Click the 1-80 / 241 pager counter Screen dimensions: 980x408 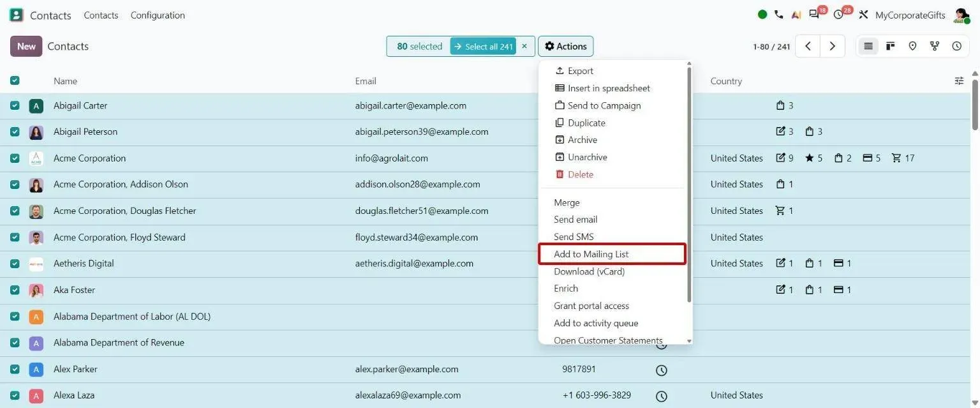tap(771, 47)
